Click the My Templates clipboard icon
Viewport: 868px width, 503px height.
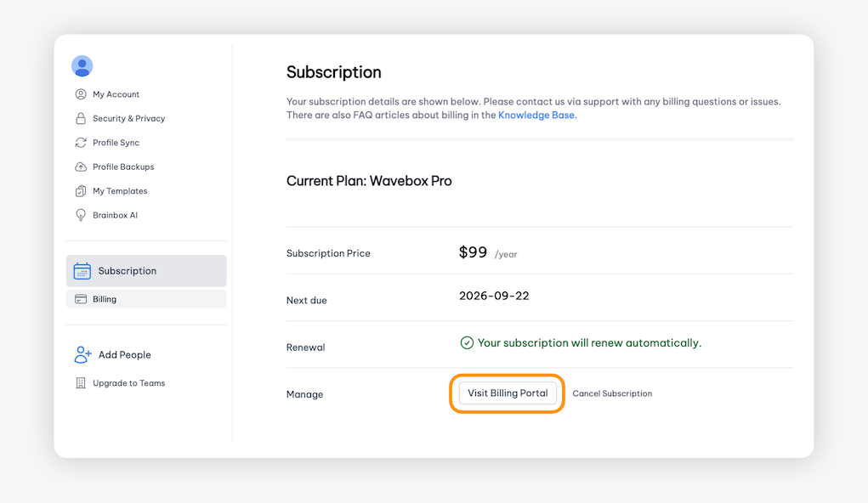[81, 191]
